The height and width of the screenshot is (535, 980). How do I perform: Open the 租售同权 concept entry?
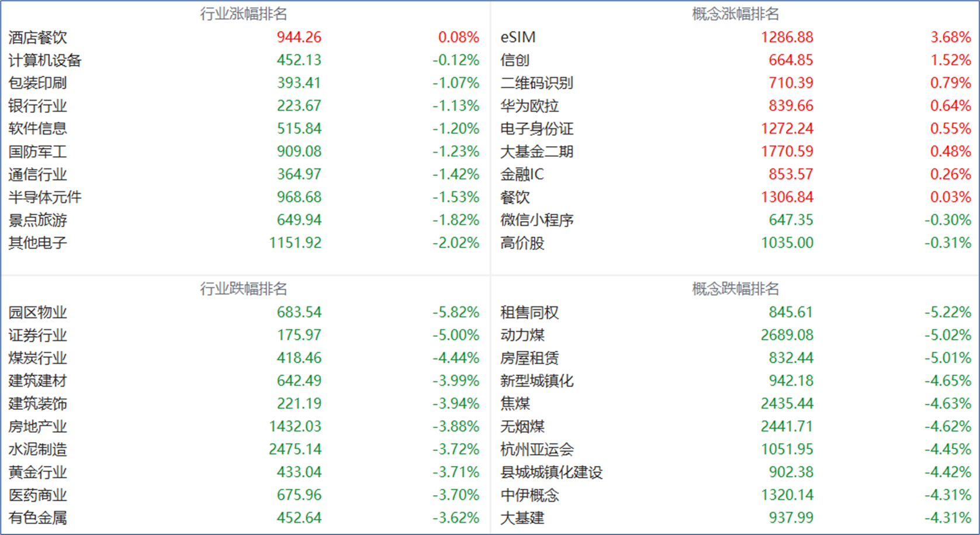[529, 312]
